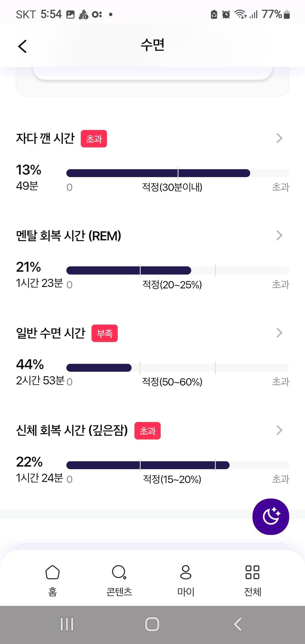
Task: Open 신체 회복 시간 (깊은잠) chevron
Action: click(279, 430)
